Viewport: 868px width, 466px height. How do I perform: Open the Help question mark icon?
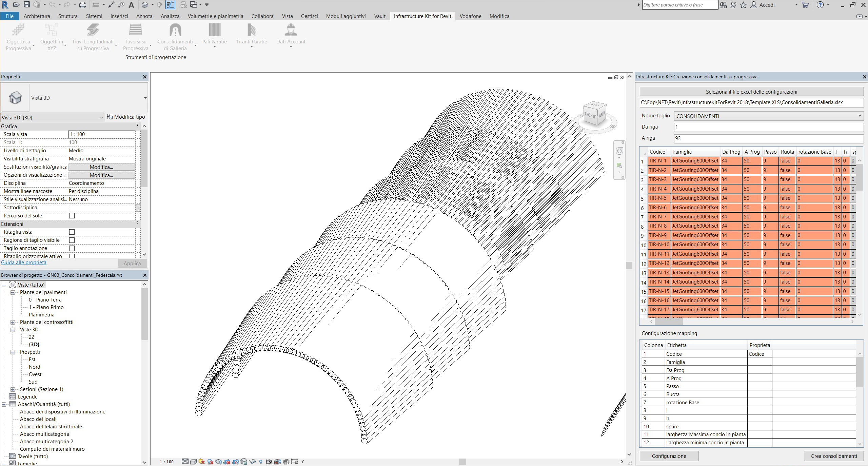(x=820, y=5)
